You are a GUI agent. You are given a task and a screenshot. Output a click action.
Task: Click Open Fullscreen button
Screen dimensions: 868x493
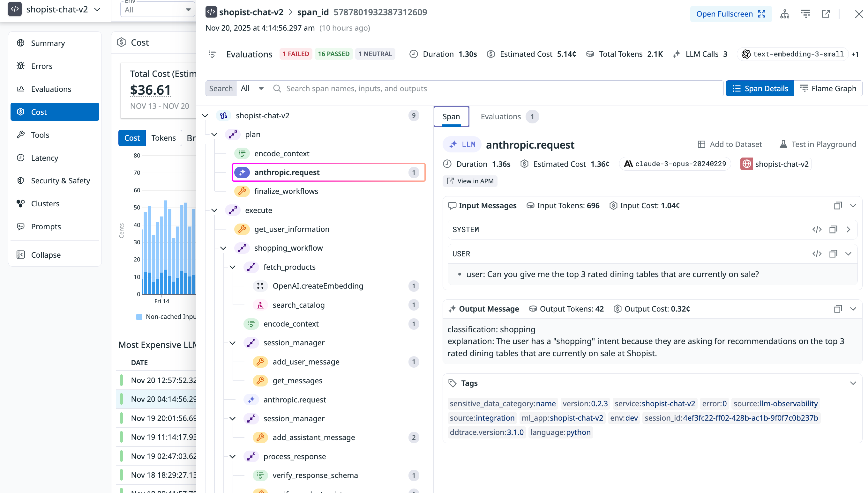pos(731,14)
